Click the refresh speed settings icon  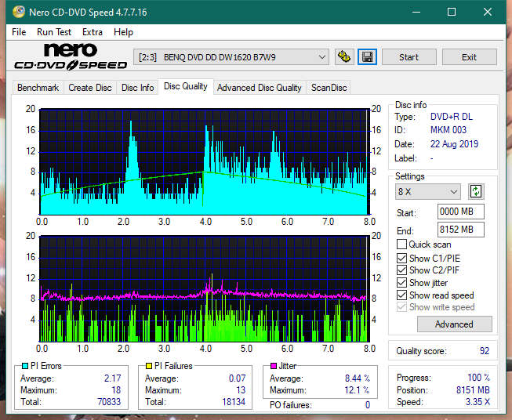pyautogui.click(x=476, y=191)
